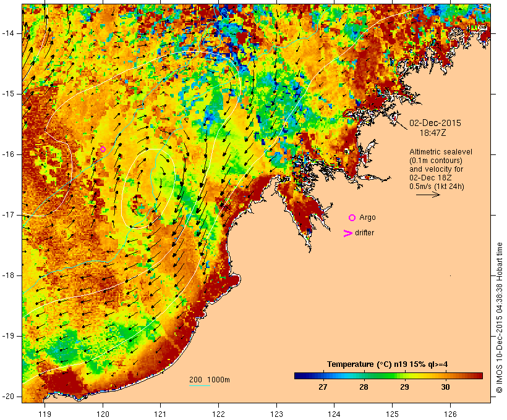Click longitude axis label 121
The image size is (507, 420).
coord(161,414)
